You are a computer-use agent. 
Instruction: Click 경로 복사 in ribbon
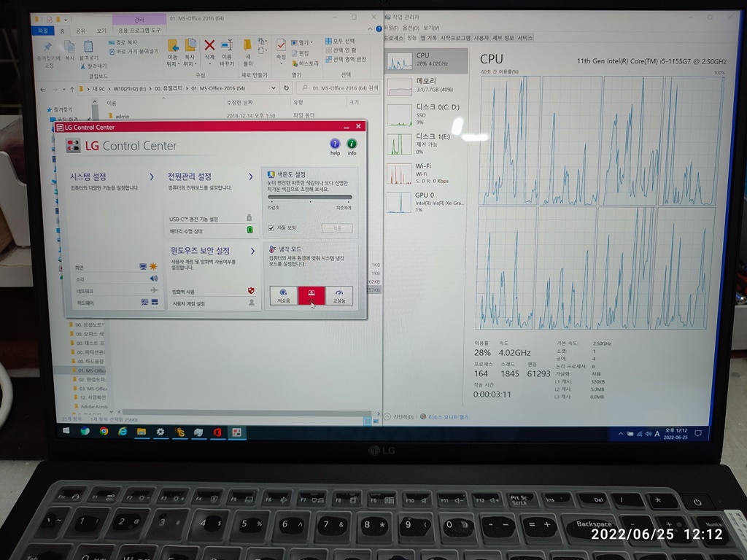(123, 42)
